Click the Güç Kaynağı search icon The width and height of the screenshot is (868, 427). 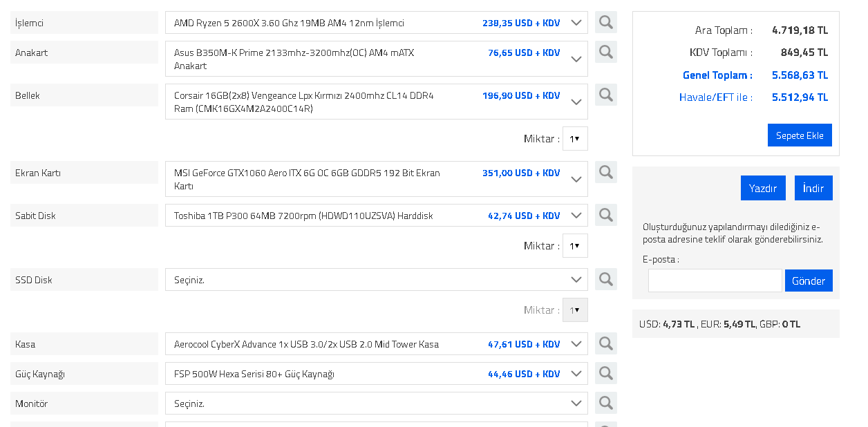(605, 373)
